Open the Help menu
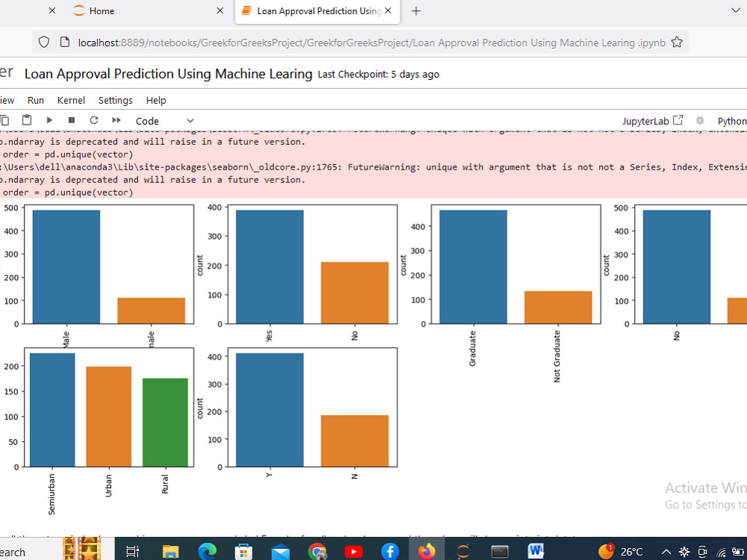 click(x=155, y=100)
